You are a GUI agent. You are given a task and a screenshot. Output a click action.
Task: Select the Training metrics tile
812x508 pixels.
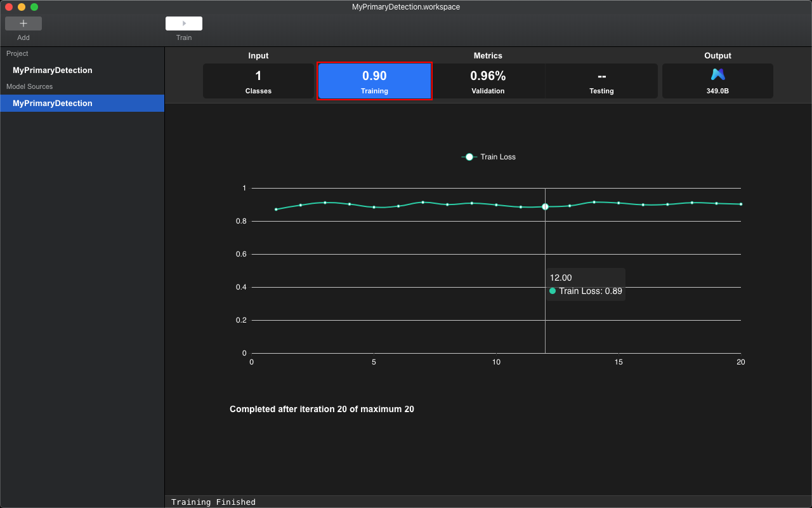[374, 81]
